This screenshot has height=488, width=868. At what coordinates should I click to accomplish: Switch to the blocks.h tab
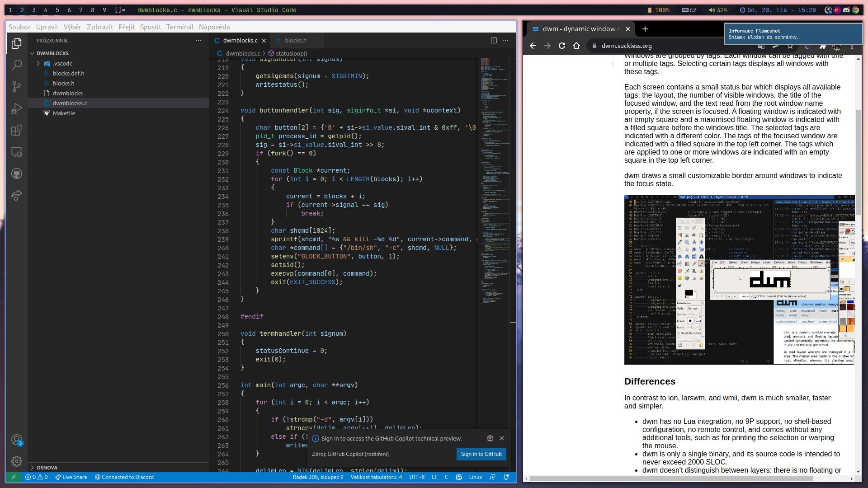pos(295,40)
